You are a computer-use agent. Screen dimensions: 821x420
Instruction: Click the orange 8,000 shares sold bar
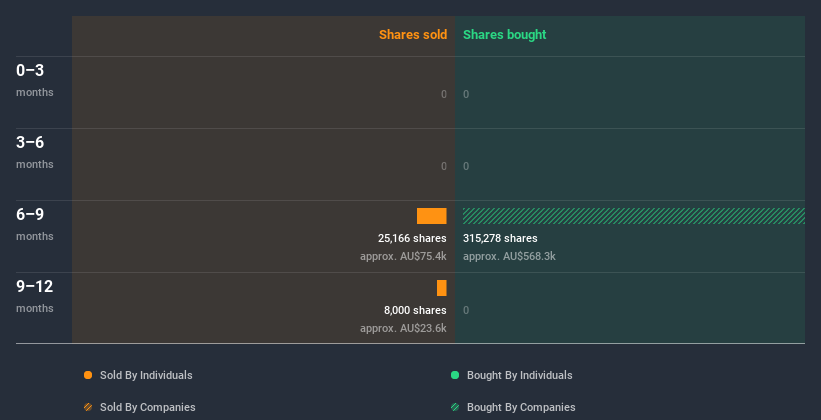coord(442,288)
